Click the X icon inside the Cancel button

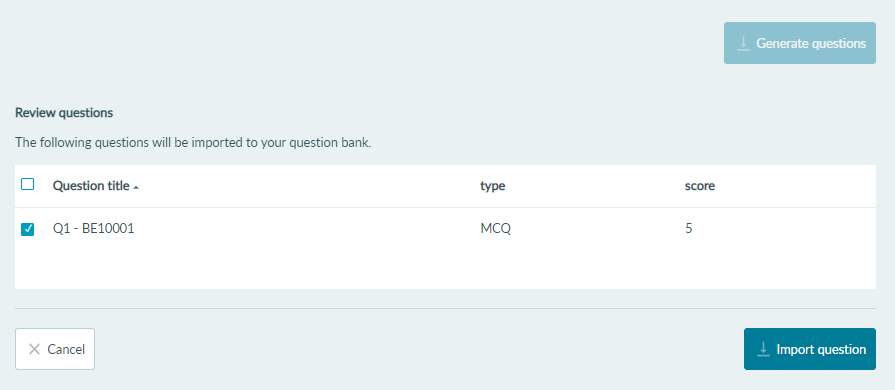[x=34, y=349]
